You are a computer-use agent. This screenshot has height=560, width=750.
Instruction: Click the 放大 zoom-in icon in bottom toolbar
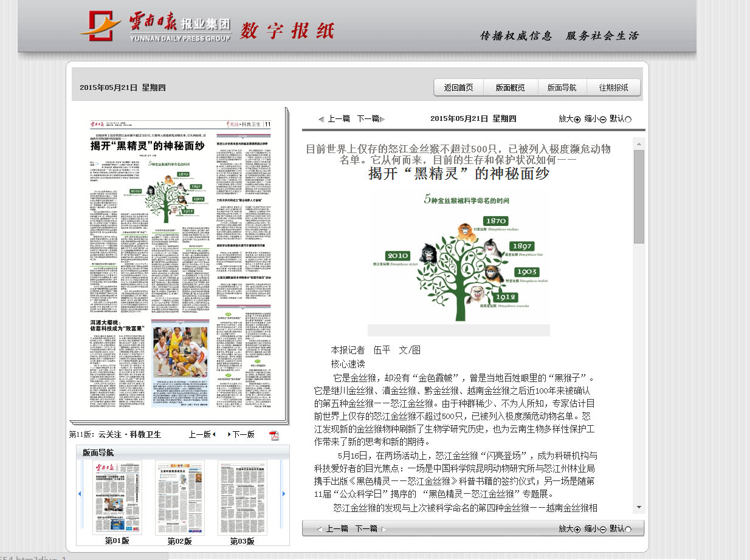577,529
